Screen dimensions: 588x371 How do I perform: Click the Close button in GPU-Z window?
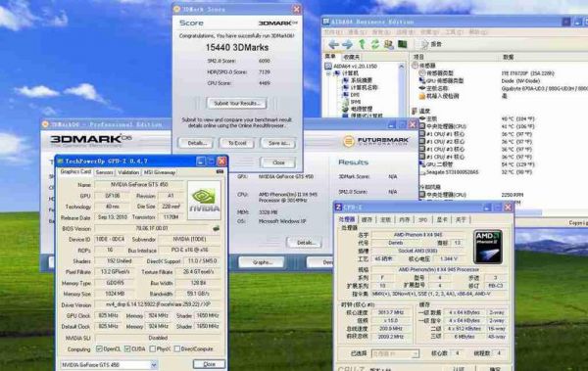(x=209, y=364)
